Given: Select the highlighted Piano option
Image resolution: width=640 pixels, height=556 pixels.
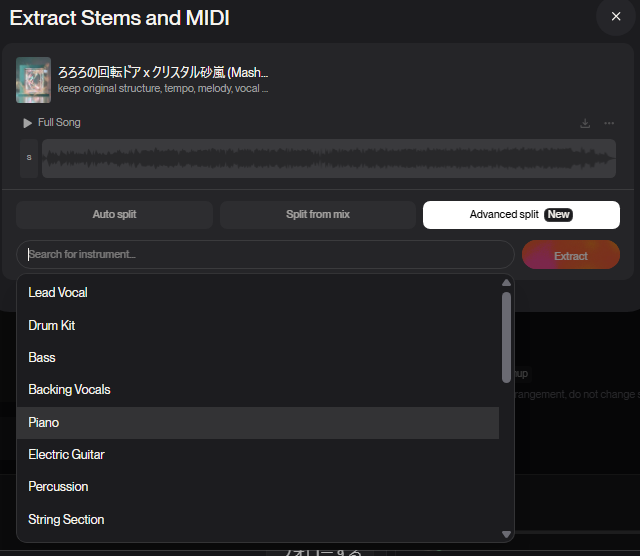Looking at the screenshot, I should coord(258,423).
